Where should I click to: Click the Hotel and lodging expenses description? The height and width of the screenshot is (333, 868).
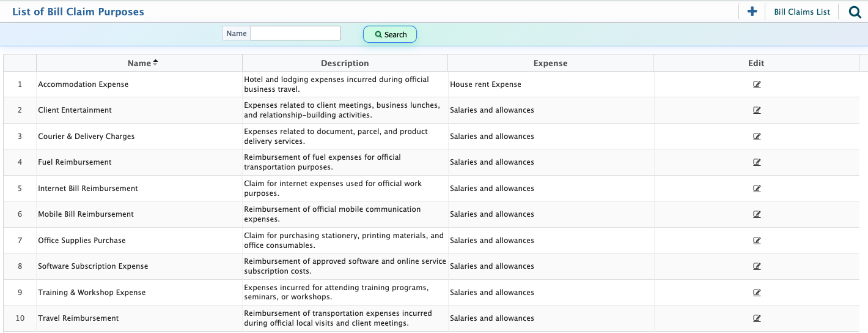(x=345, y=84)
